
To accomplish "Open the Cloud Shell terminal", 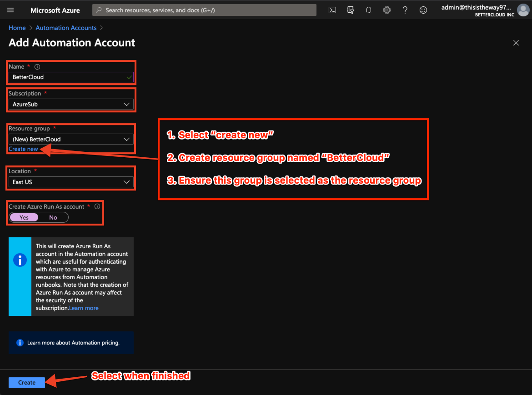I will [332, 10].
